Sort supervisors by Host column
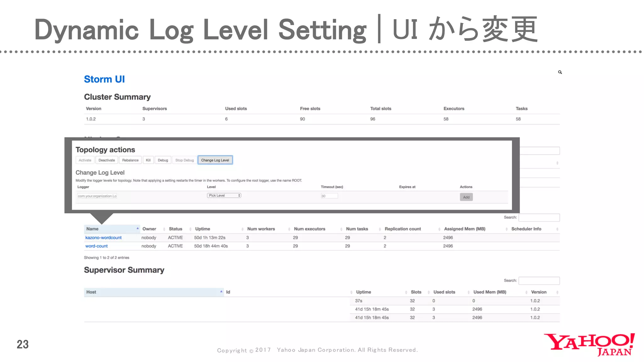 click(154, 292)
